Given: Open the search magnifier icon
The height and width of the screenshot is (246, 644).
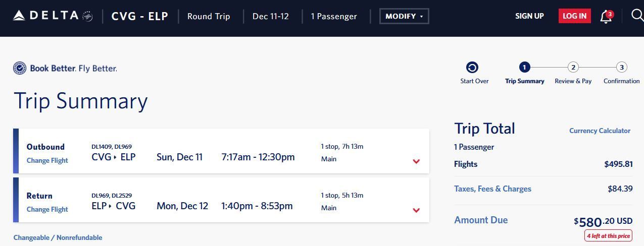Looking at the screenshot, I should point(637,16).
